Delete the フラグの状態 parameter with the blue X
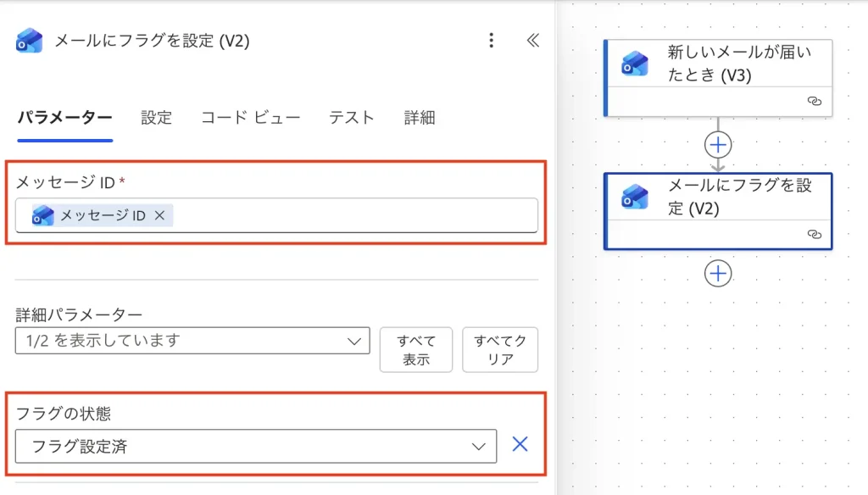This screenshot has height=495, width=868. point(520,444)
